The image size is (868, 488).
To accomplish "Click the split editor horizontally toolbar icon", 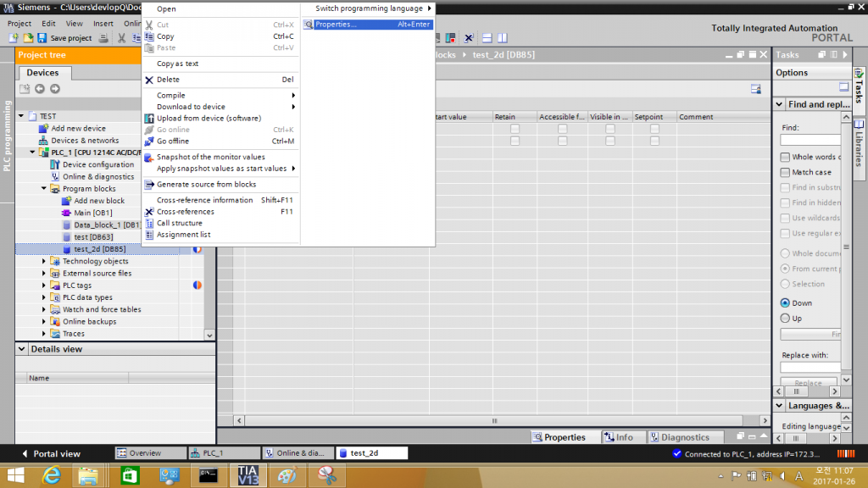I will point(487,37).
